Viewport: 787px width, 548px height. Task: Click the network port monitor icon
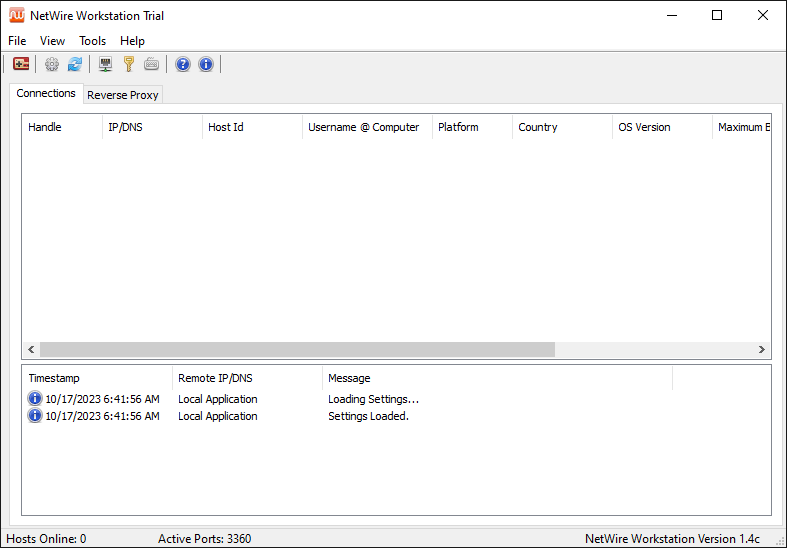[x=106, y=64]
